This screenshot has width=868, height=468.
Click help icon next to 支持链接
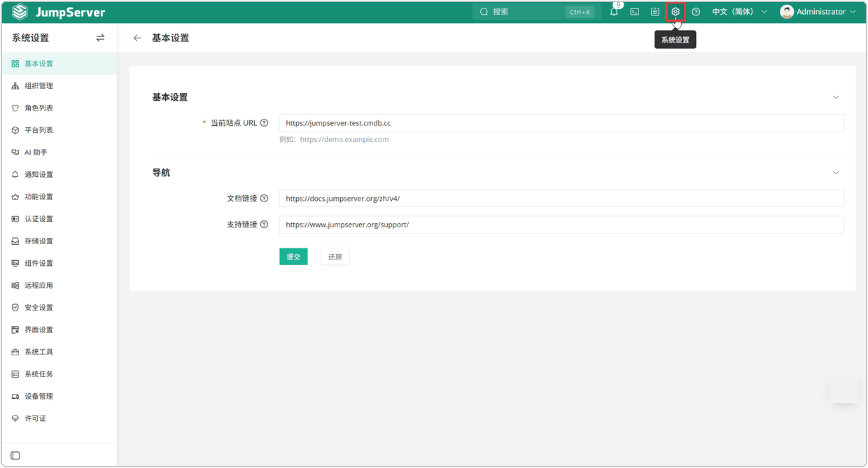coord(264,225)
